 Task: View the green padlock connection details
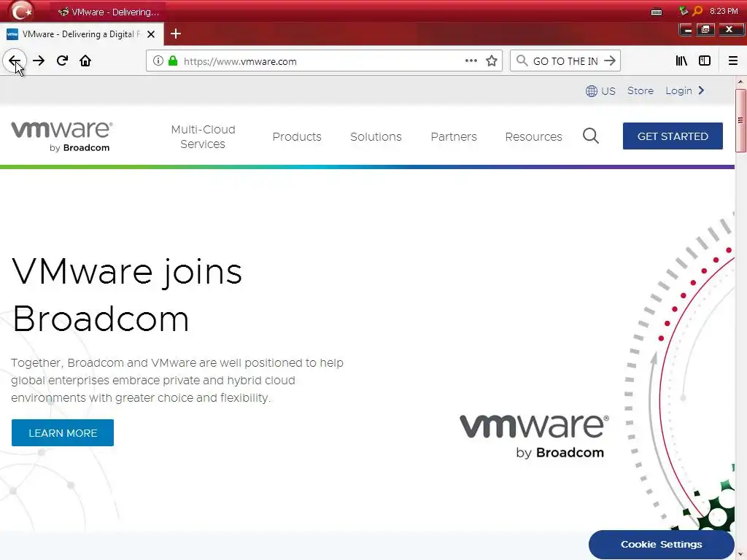coord(173,61)
